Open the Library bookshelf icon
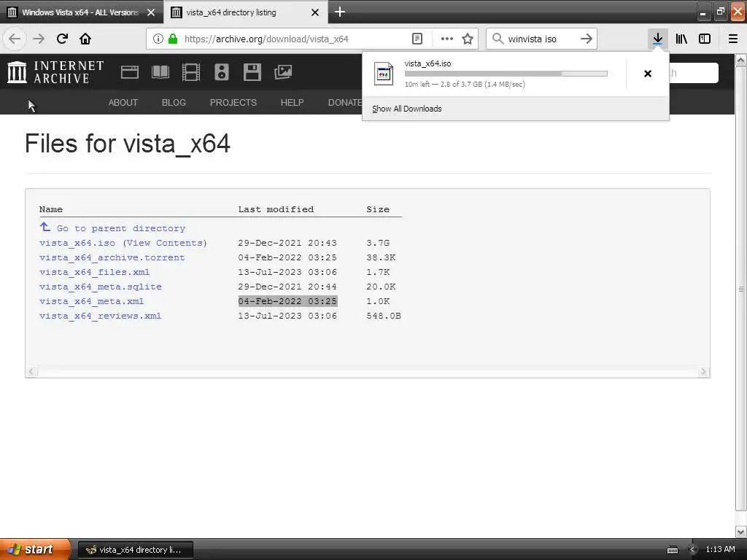 [681, 39]
